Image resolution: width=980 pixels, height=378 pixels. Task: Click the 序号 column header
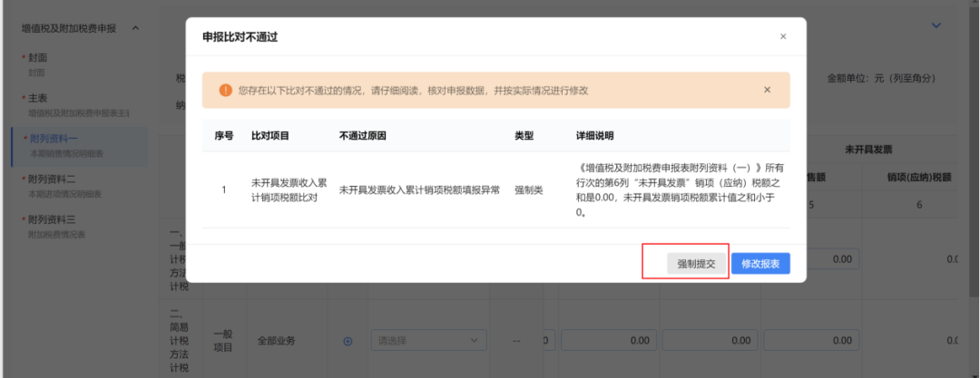coord(224,136)
